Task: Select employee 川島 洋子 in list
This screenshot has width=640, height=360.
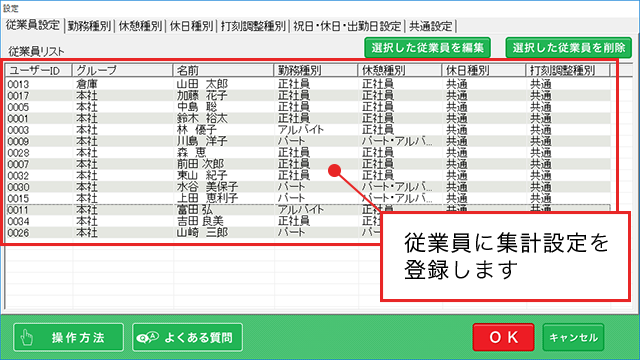Action: point(308,141)
